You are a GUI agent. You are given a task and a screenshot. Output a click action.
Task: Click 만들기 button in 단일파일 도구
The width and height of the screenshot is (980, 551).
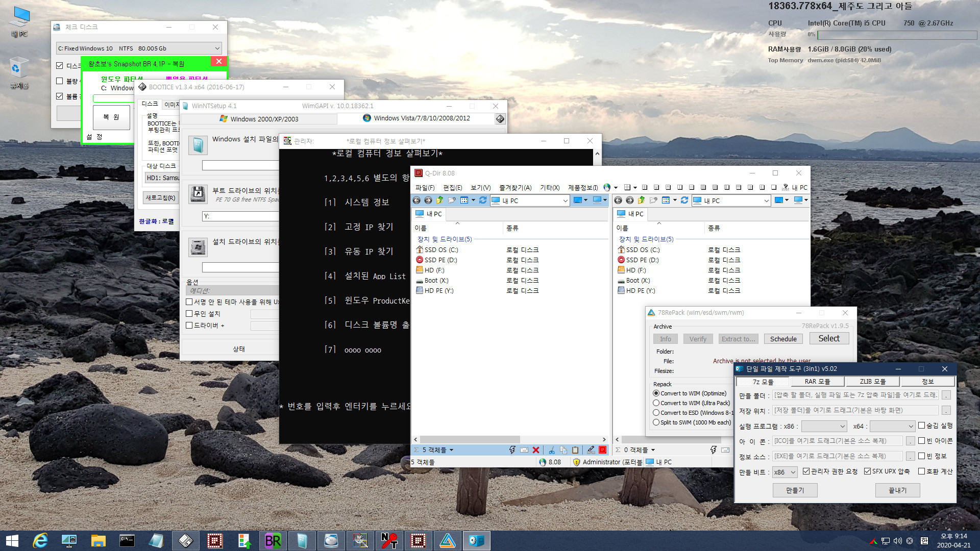[794, 490]
